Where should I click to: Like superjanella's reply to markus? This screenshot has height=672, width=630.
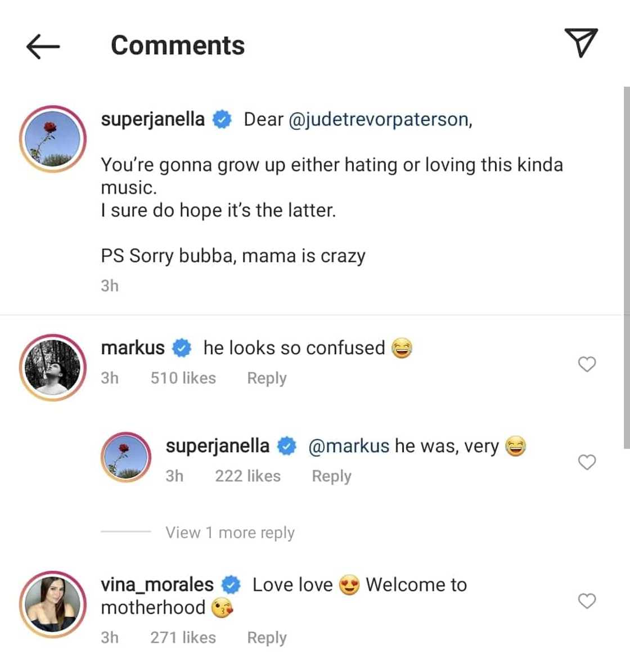tap(587, 462)
